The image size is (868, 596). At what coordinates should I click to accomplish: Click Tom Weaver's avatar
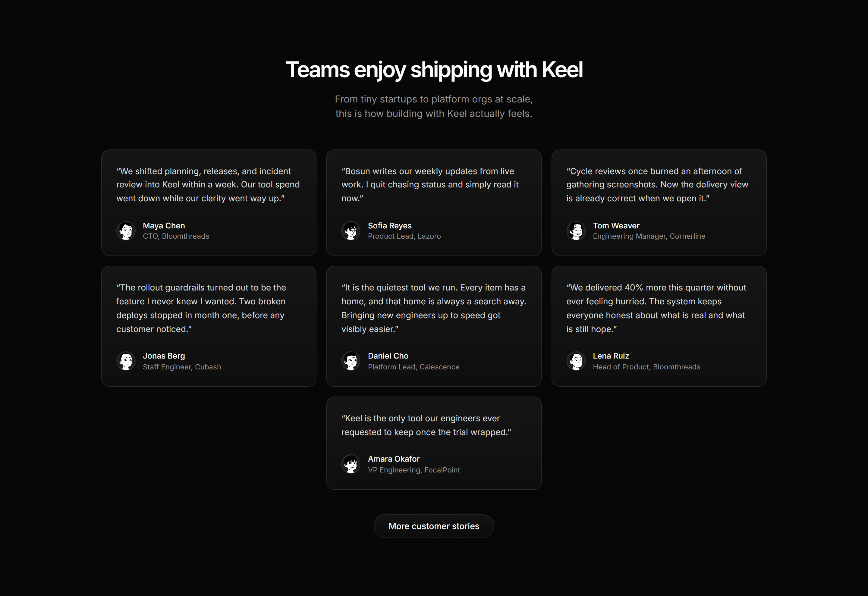[576, 231]
